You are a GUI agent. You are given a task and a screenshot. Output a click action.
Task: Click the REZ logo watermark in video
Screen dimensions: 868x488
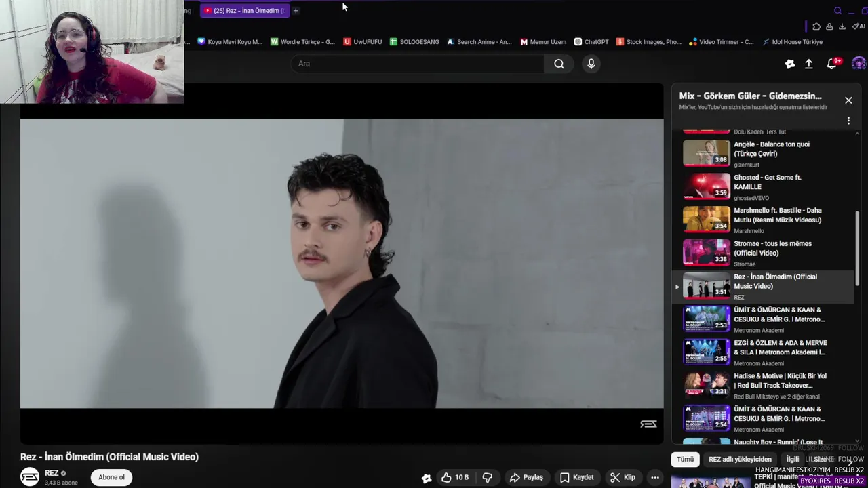648,424
